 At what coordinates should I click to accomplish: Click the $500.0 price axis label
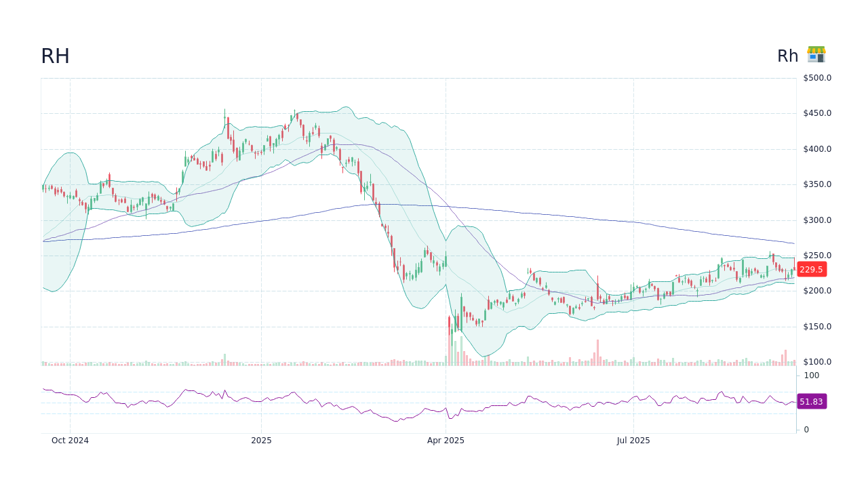pyautogui.click(x=816, y=77)
